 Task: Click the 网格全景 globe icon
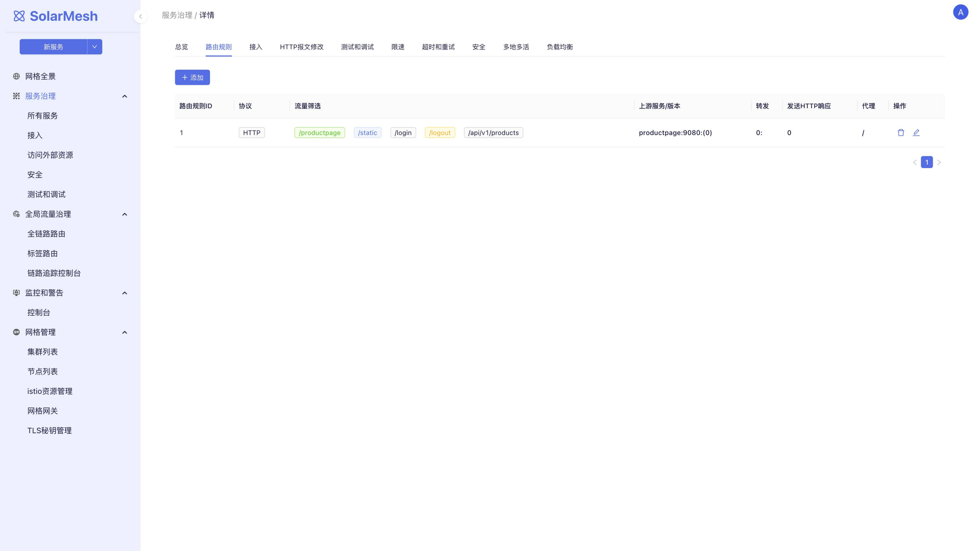tap(16, 76)
